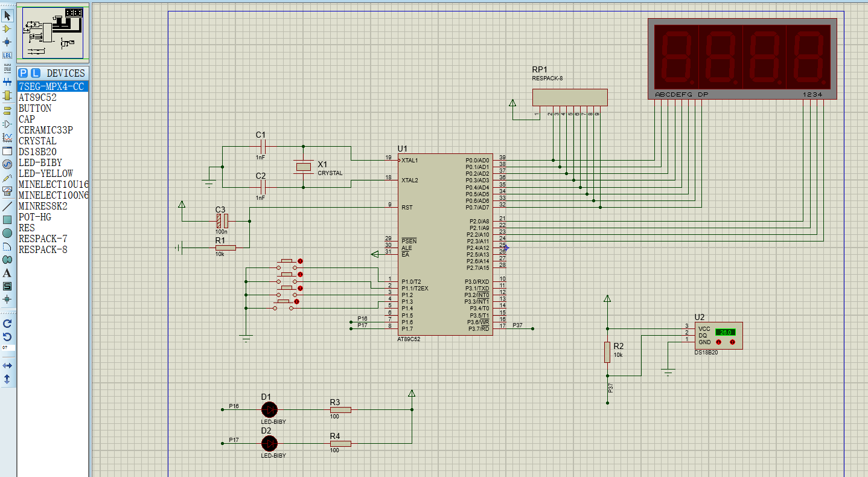
Task: Choose the 2D closed path tool
Action: click(x=7, y=260)
